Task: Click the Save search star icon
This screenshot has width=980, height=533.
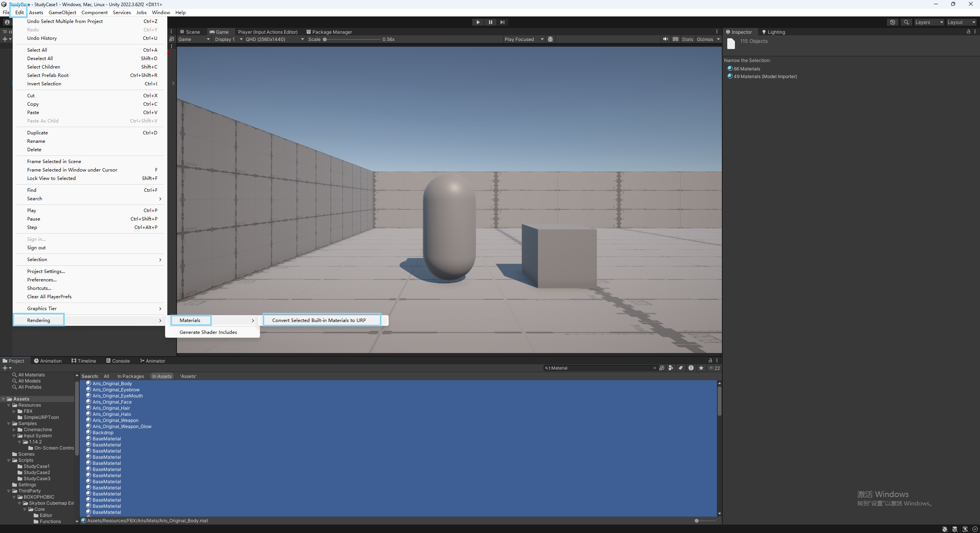Action: [701, 368]
